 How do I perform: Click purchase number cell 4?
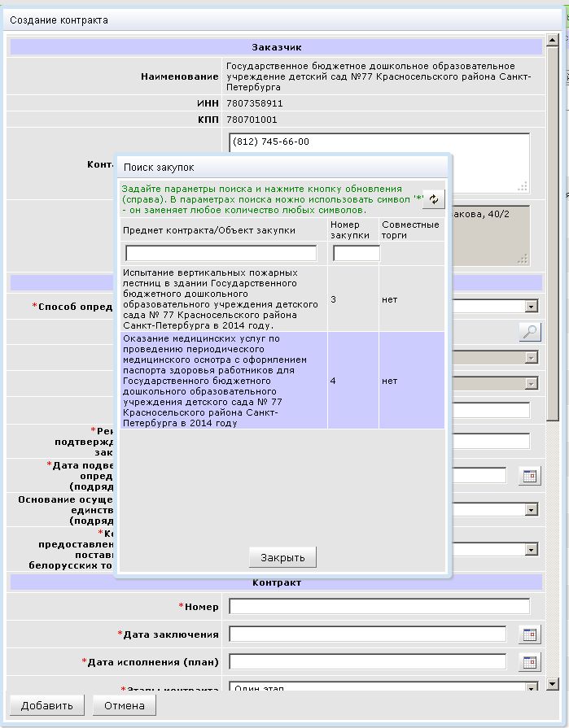pyautogui.click(x=353, y=380)
